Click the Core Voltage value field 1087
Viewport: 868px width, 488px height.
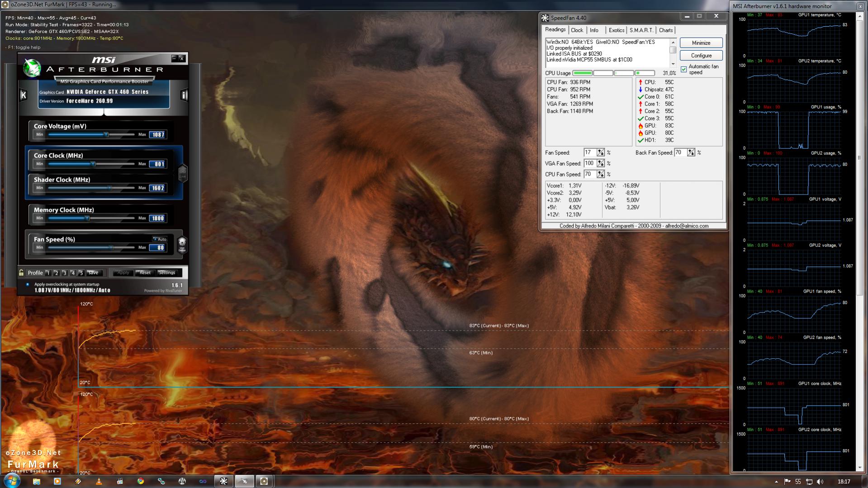click(158, 135)
